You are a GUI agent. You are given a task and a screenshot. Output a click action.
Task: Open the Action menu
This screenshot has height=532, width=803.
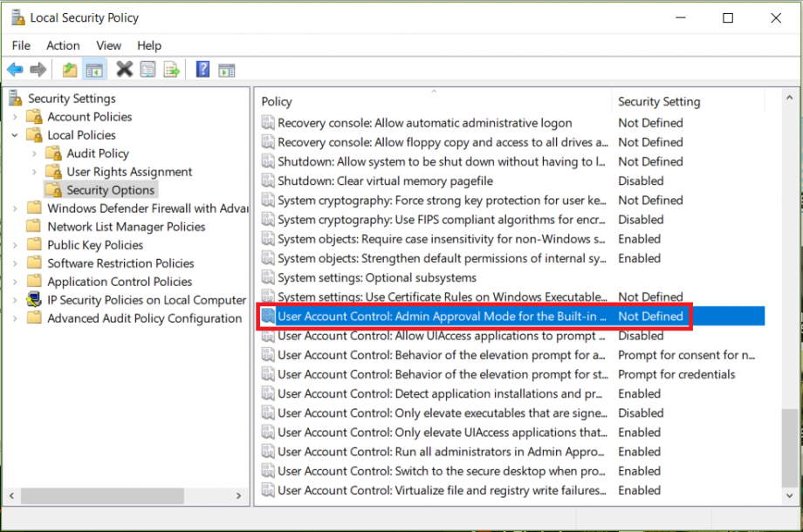63,45
